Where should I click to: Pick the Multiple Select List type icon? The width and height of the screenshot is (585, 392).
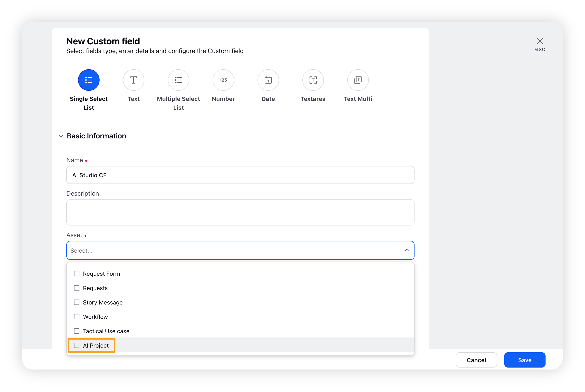tap(178, 80)
